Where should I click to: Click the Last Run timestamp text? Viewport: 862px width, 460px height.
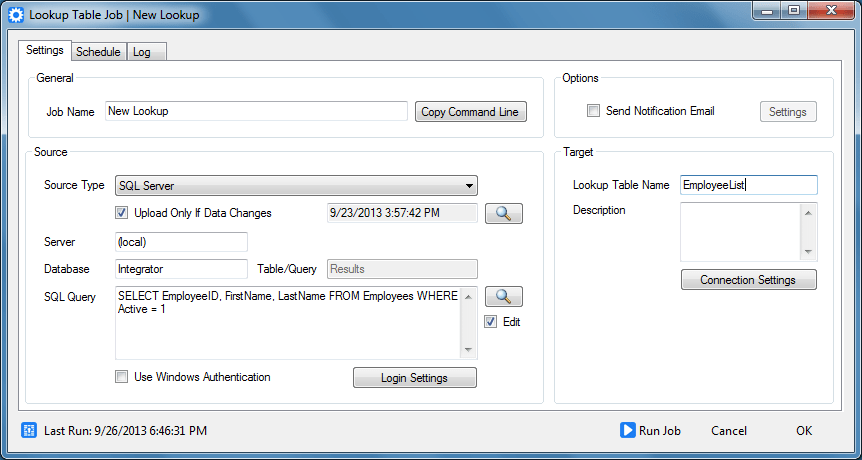tap(125, 431)
